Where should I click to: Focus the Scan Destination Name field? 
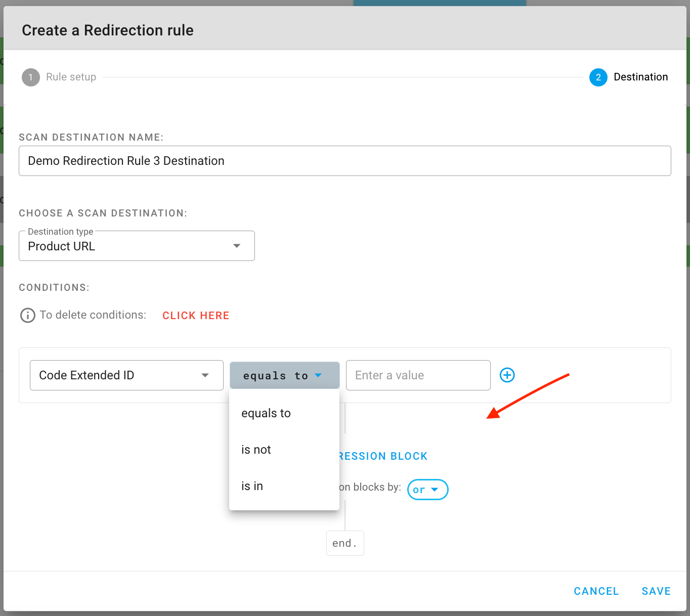pyautogui.click(x=344, y=161)
